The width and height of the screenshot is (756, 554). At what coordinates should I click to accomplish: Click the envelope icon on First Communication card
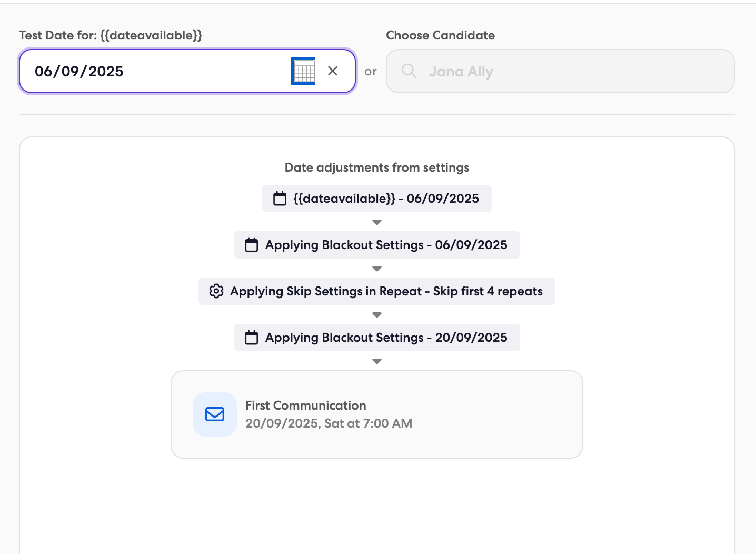click(214, 414)
